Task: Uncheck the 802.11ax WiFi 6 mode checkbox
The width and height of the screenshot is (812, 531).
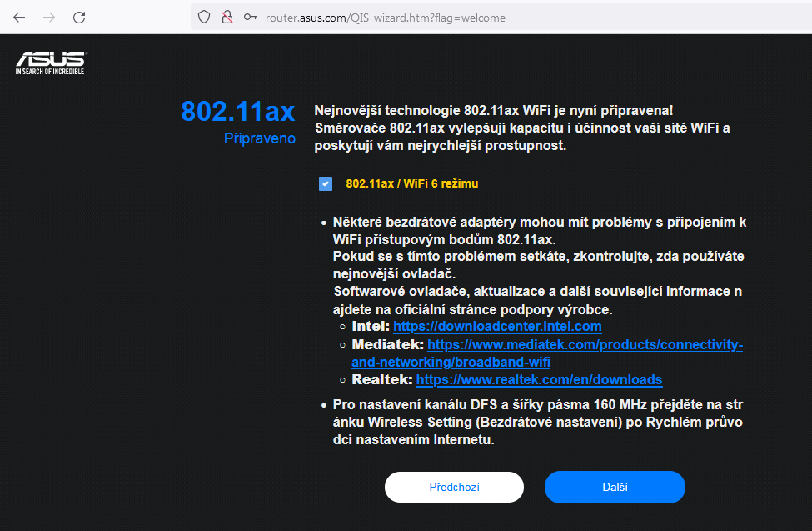Action: (326, 184)
